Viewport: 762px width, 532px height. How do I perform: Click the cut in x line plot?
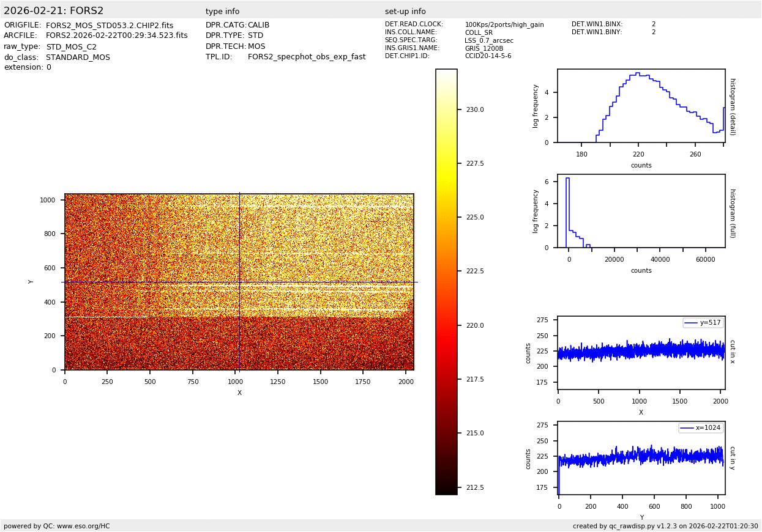coord(641,353)
